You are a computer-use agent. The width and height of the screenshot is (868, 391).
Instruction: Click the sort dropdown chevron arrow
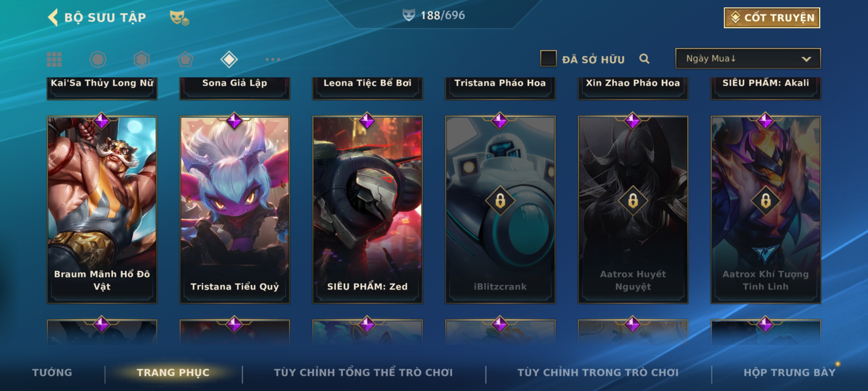pos(806,59)
